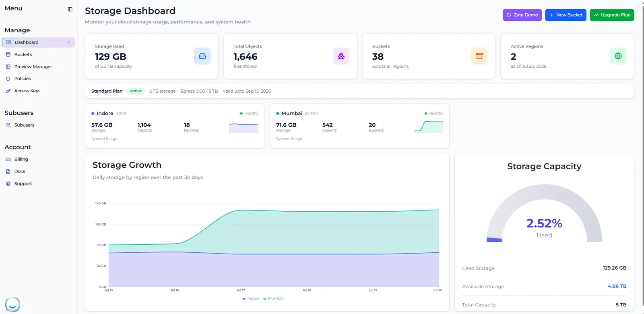Click the 129.26 GB used storage value
Image resolution: width=644 pixels, height=314 pixels.
[615, 268]
